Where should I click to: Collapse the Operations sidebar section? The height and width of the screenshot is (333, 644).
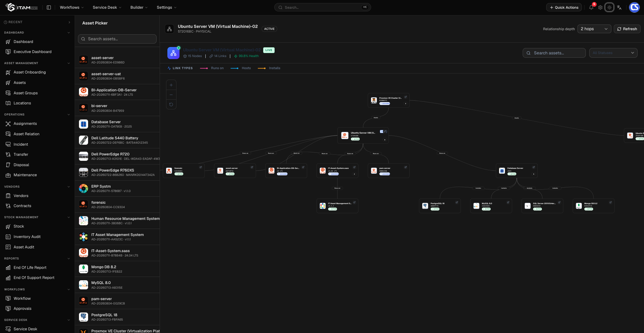pos(69,114)
